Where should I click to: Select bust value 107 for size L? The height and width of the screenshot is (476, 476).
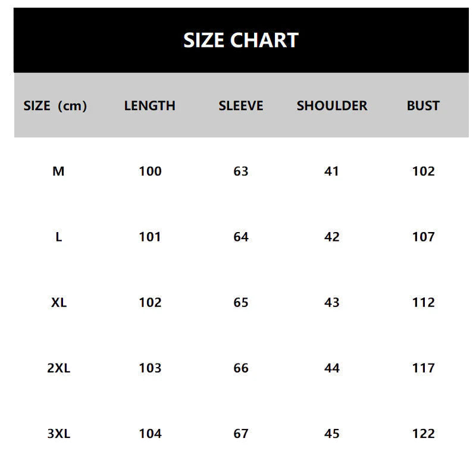coord(423,237)
